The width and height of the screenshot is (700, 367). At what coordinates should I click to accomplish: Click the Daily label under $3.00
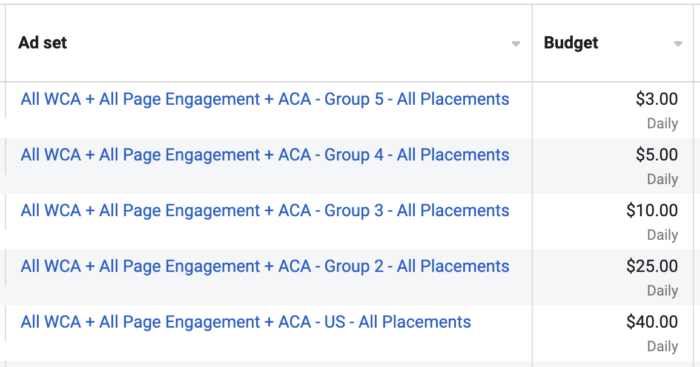(x=662, y=124)
